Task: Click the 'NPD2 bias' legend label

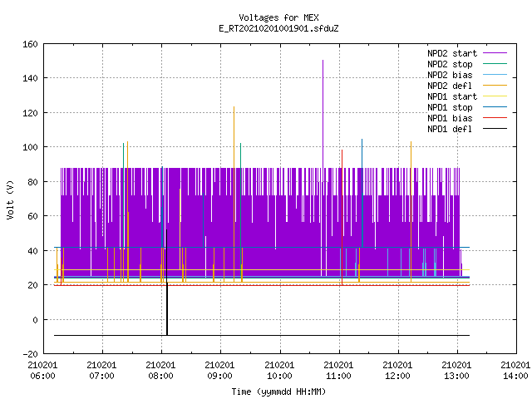Action: tap(450, 75)
